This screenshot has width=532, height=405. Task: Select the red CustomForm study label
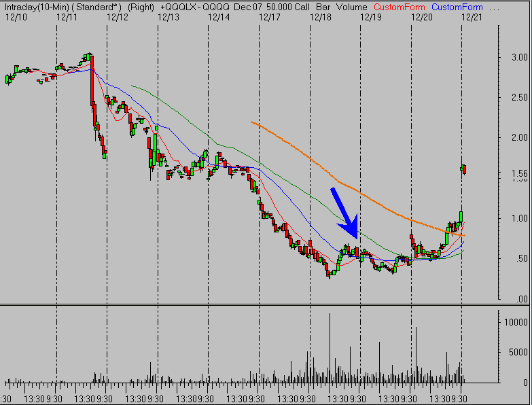pyautogui.click(x=400, y=7)
